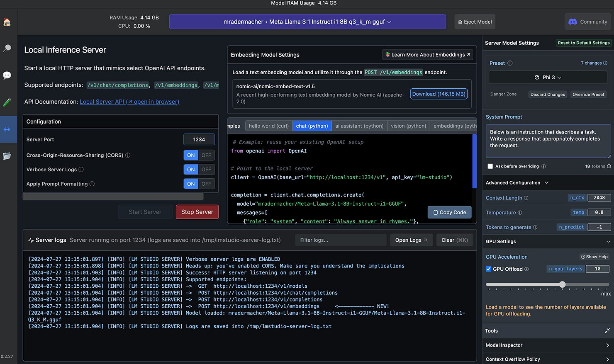Screen dimensions: 614x364
Task: Open the Meta Llama model selector dropdown
Action: pos(307,22)
